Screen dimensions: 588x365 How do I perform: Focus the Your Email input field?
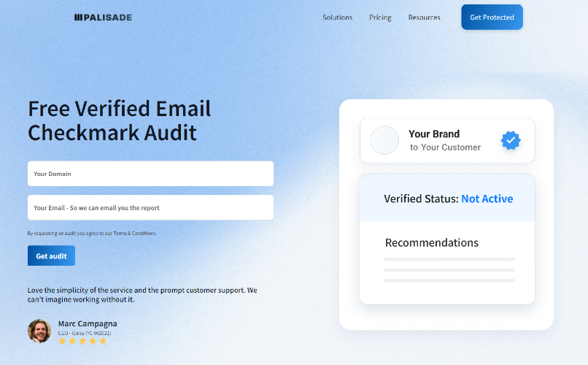(x=150, y=207)
